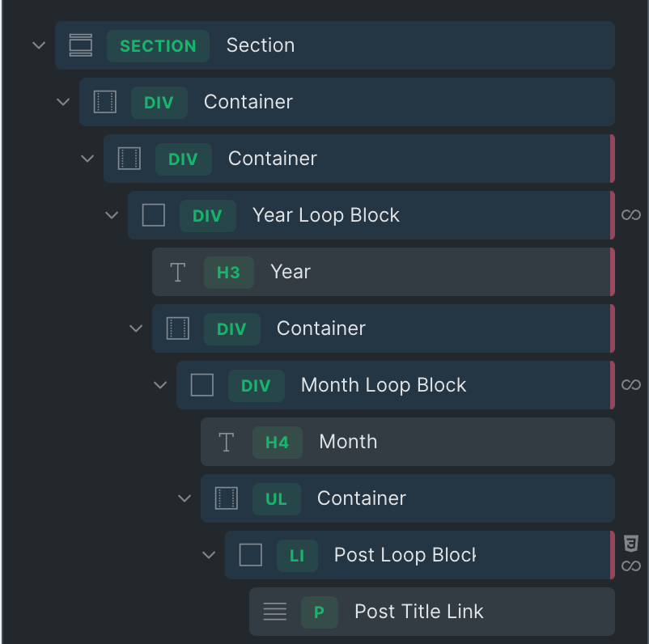Click the Post Title Link paragraph icon
The height and width of the screenshot is (644, 649).
click(274, 612)
